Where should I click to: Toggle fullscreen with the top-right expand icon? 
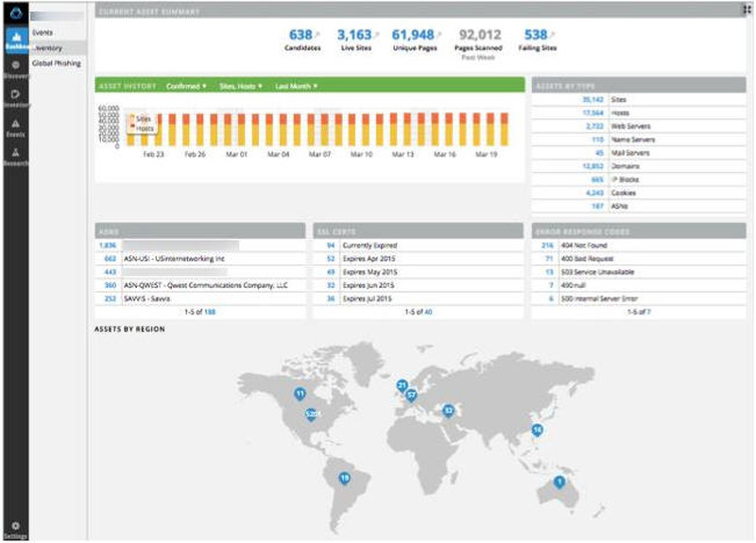coord(747,8)
